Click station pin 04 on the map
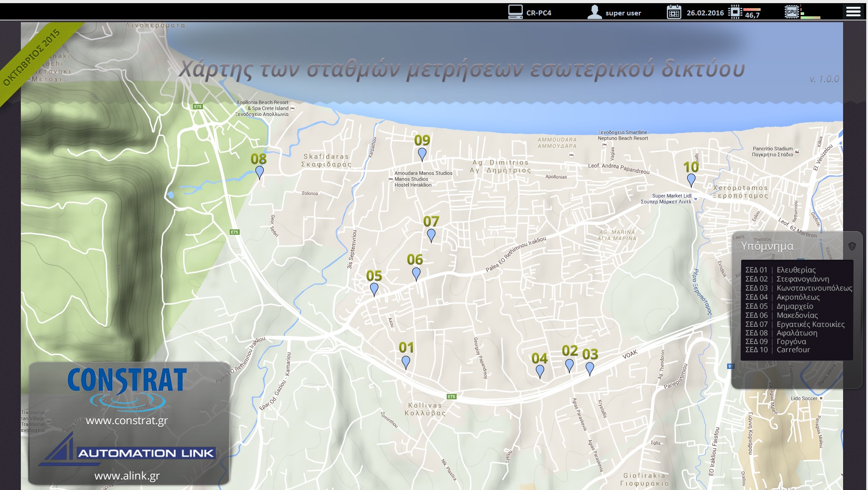This screenshot has height=490, width=868. pos(540,371)
